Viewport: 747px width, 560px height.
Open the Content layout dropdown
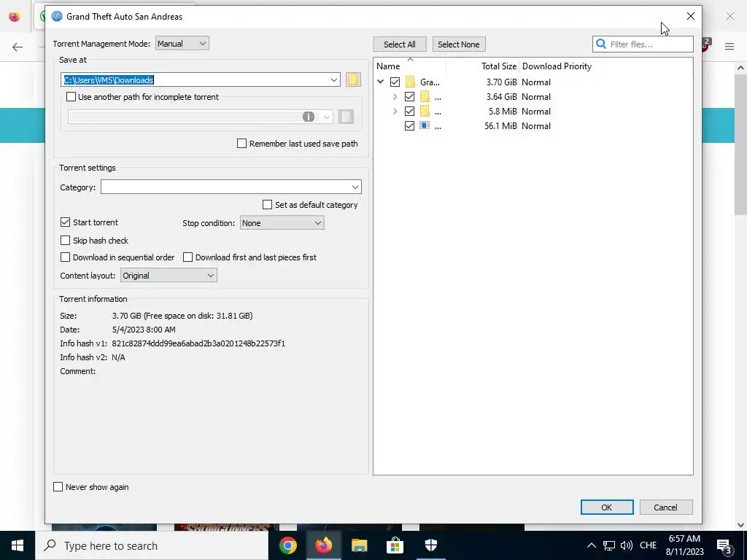[169, 275]
